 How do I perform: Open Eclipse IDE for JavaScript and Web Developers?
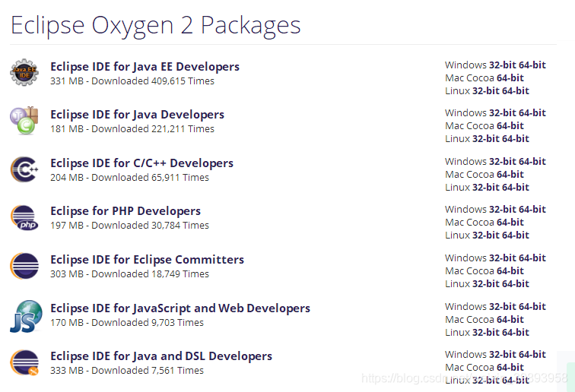click(180, 308)
